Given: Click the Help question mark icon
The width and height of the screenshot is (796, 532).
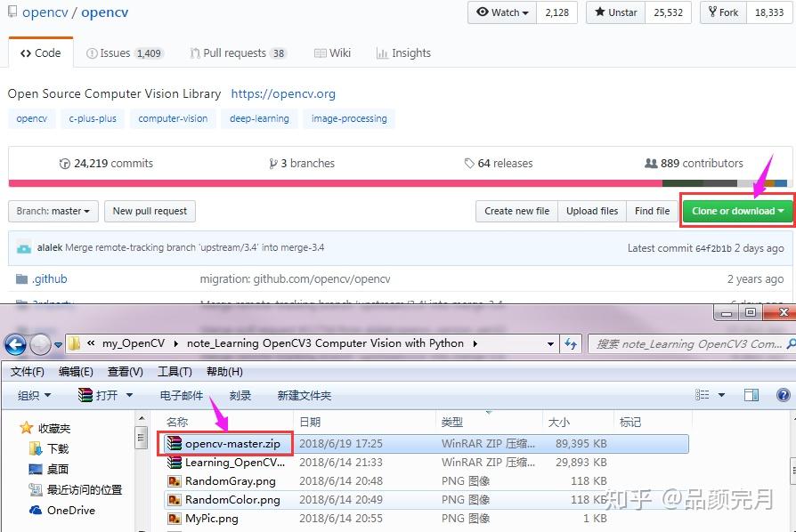Looking at the screenshot, I should pyautogui.click(x=782, y=394).
